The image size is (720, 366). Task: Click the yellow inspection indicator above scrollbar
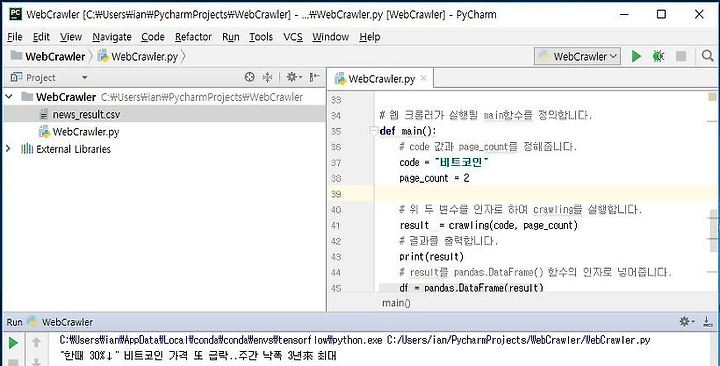coord(713,96)
